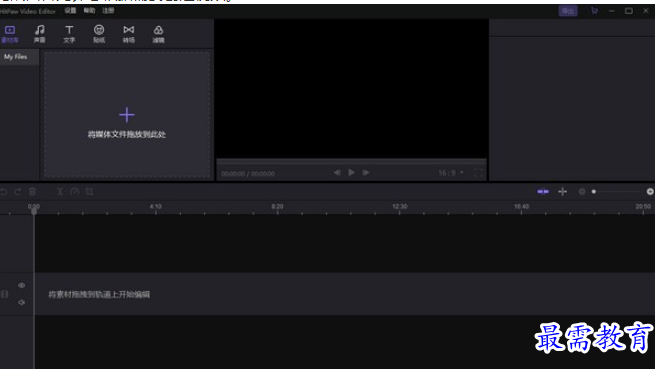Open the Stickers (贴纸) panel
Screen dimensions: 659x369
99,34
